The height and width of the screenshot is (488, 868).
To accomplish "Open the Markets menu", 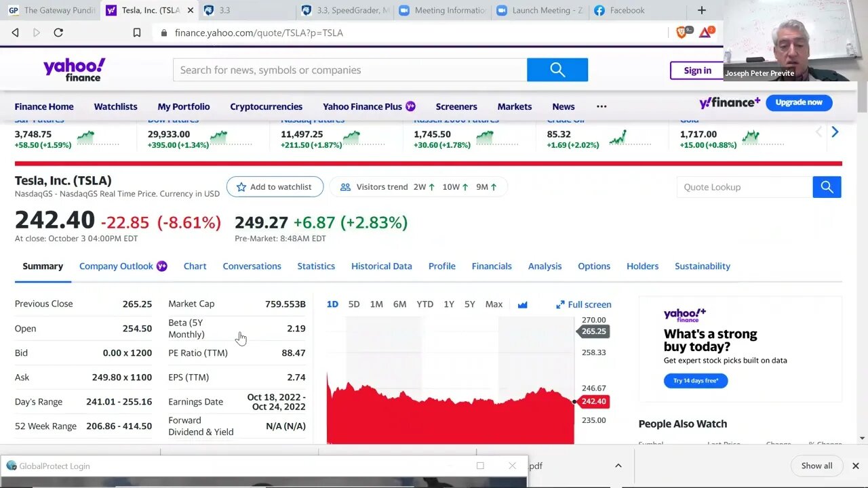I will [x=515, y=106].
